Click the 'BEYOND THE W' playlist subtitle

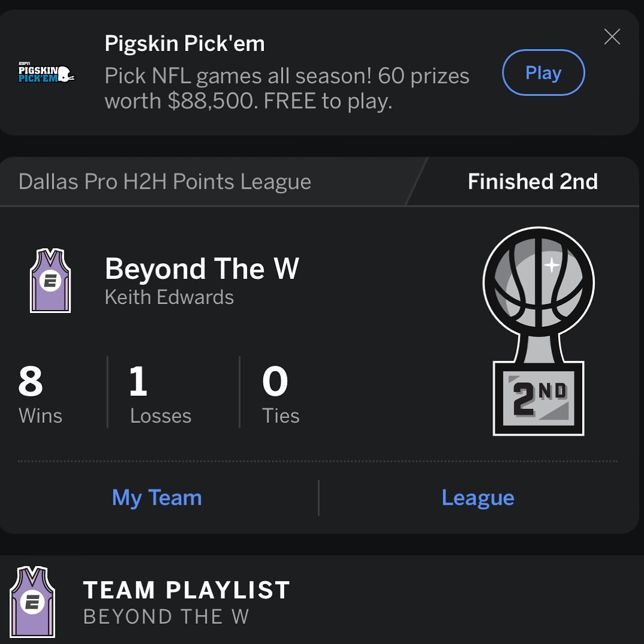tap(165, 616)
